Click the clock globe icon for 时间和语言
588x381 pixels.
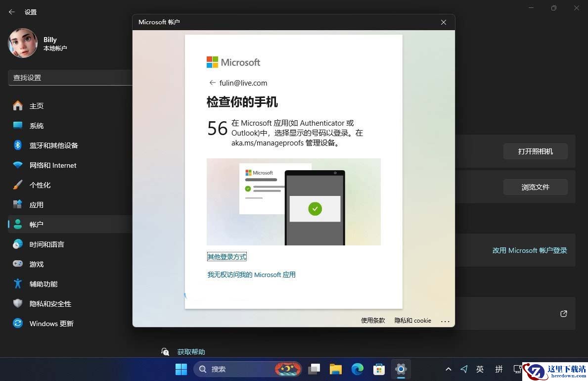(x=18, y=244)
